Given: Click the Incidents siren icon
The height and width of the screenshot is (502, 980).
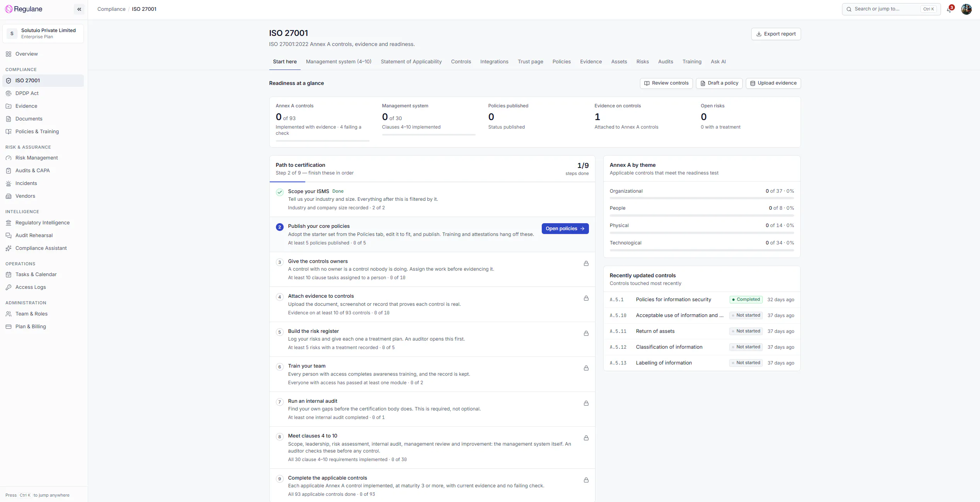Looking at the screenshot, I should point(9,183).
